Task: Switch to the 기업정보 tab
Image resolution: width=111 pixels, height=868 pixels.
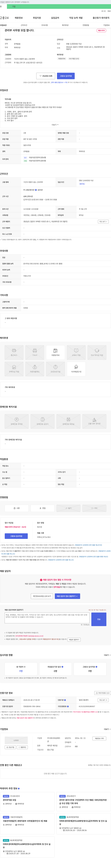Action: [106, 25]
